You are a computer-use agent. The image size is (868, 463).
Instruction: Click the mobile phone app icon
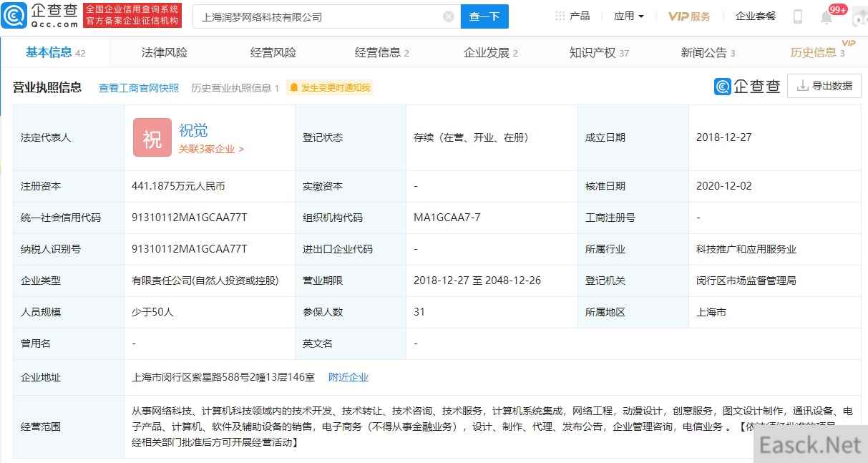click(x=798, y=16)
